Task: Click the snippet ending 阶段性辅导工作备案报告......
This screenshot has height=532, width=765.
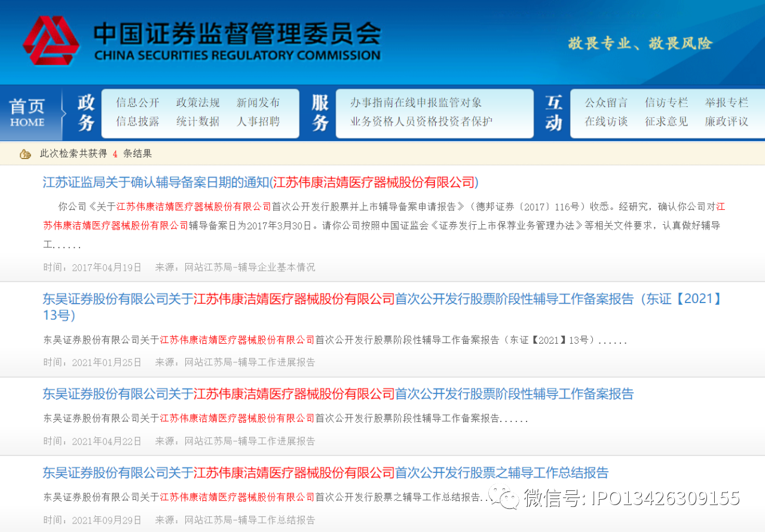Action: (286, 419)
